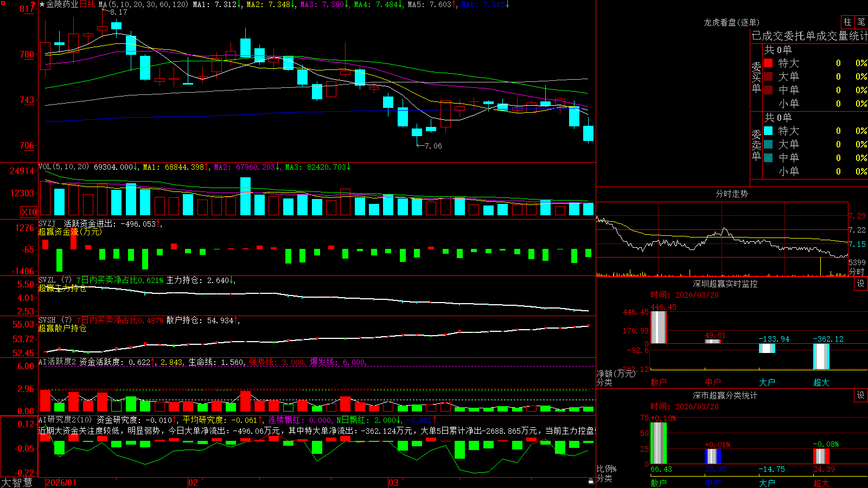The image size is (868, 488).
Task: Click the 大户 bar valued -133.94
Action: pos(767,348)
